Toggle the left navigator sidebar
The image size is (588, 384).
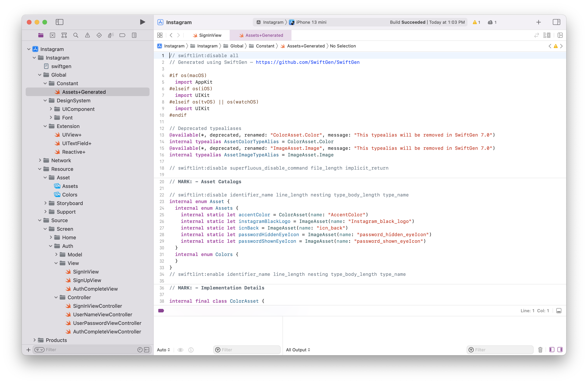point(59,22)
